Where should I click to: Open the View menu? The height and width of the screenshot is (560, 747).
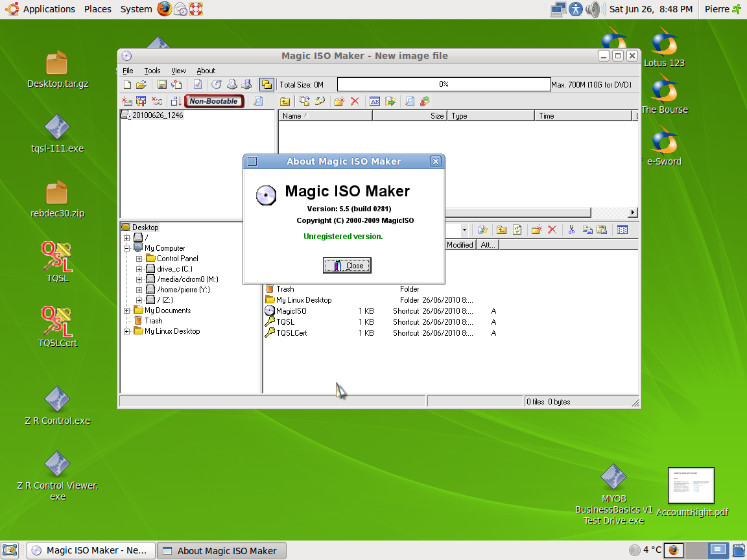coord(178,71)
